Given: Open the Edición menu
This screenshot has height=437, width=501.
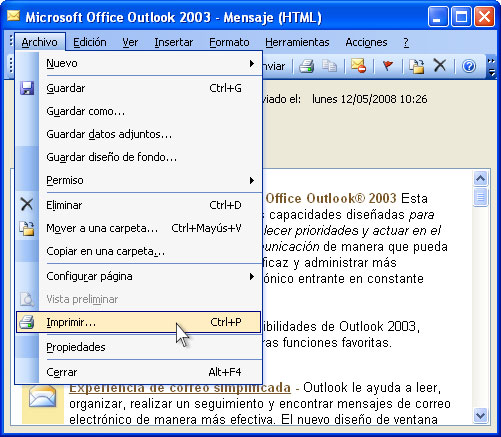Looking at the screenshot, I should pos(90,42).
